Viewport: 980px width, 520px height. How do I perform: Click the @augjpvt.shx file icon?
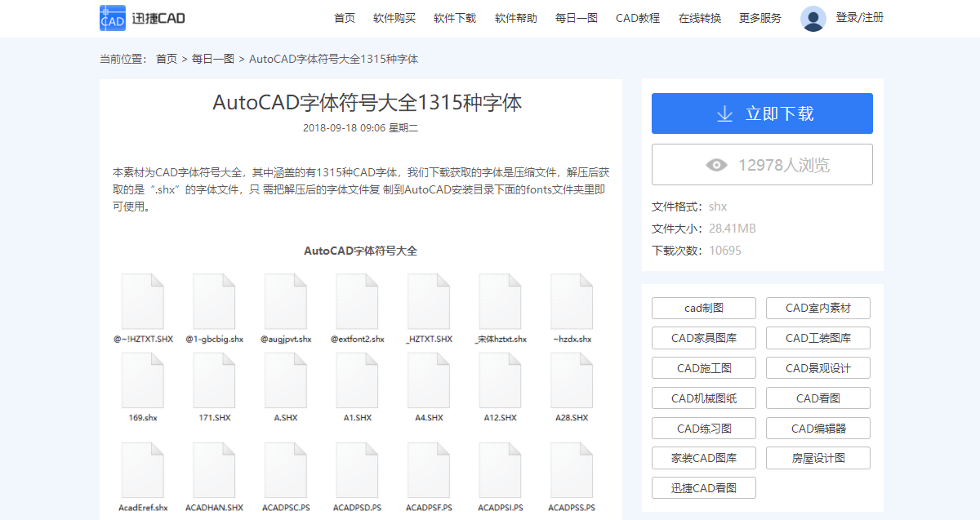click(286, 301)
